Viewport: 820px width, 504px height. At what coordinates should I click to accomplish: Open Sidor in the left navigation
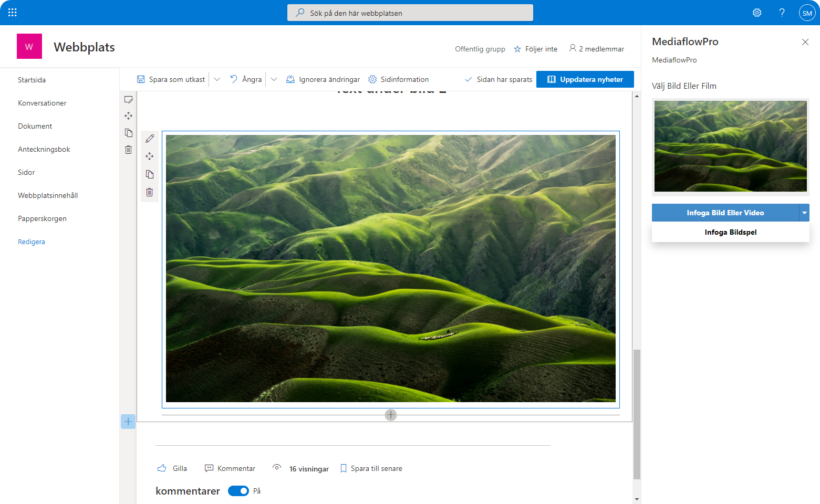(x=26, y=172)
